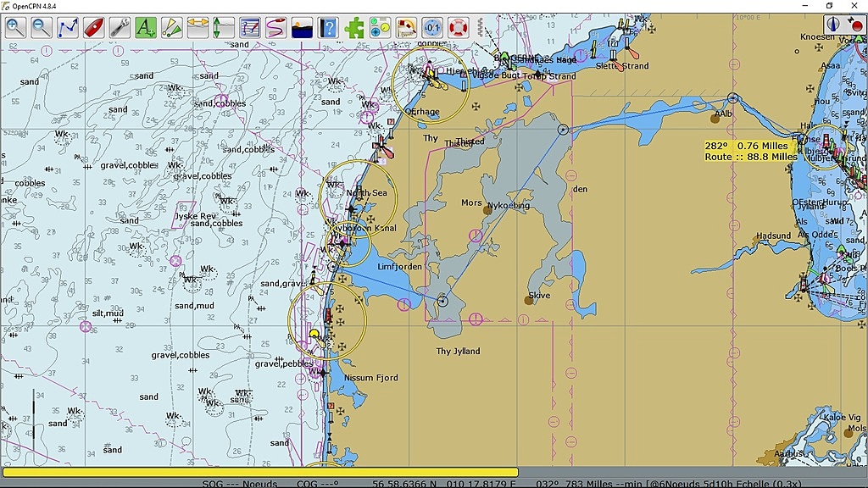Click the 'Knoesen' label

coord(817,37)
